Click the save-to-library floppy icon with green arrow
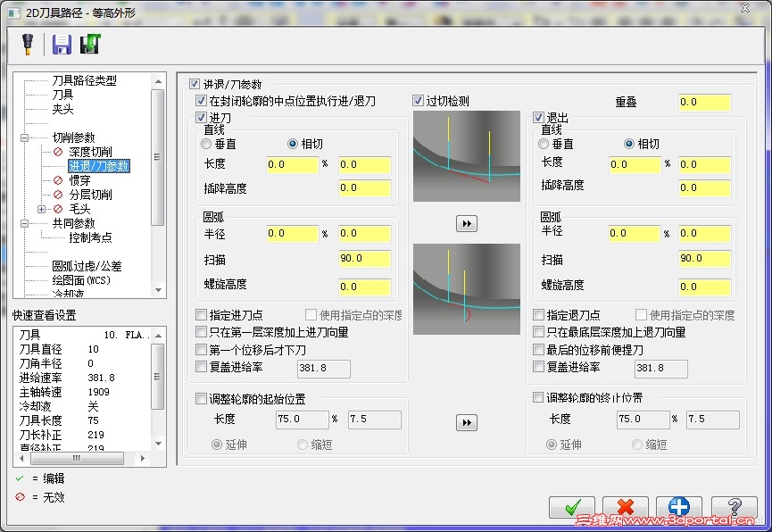Image resolution: width=772 pixels, height=532 pixels. coord(87,43)
